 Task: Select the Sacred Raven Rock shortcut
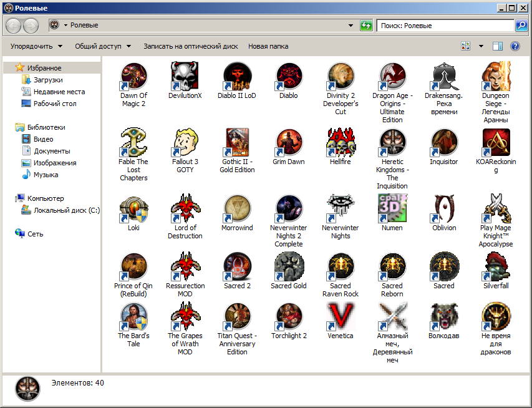pyautogui.click(x=341, y=266)
